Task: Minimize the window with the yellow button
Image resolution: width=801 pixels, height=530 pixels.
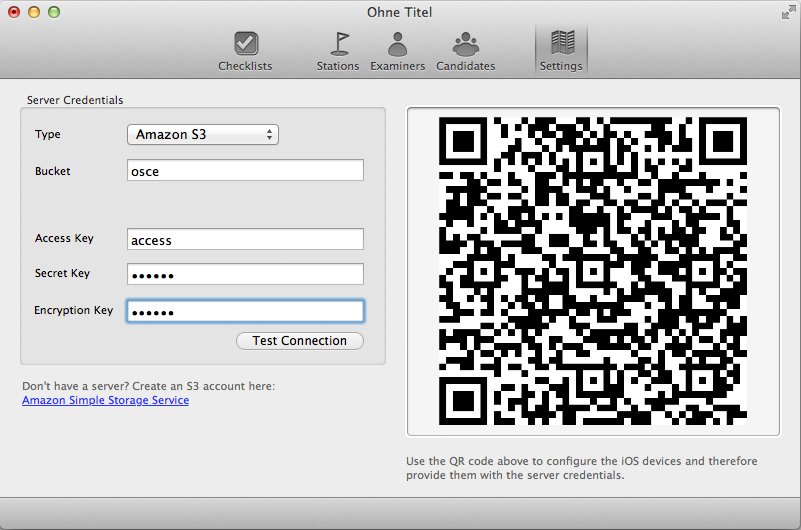Action: point(34,12)
